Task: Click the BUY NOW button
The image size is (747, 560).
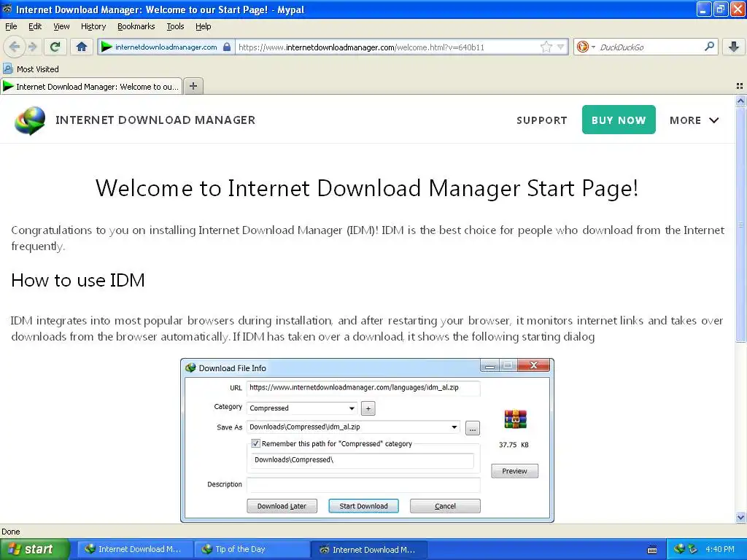Action: click(619, 120)
